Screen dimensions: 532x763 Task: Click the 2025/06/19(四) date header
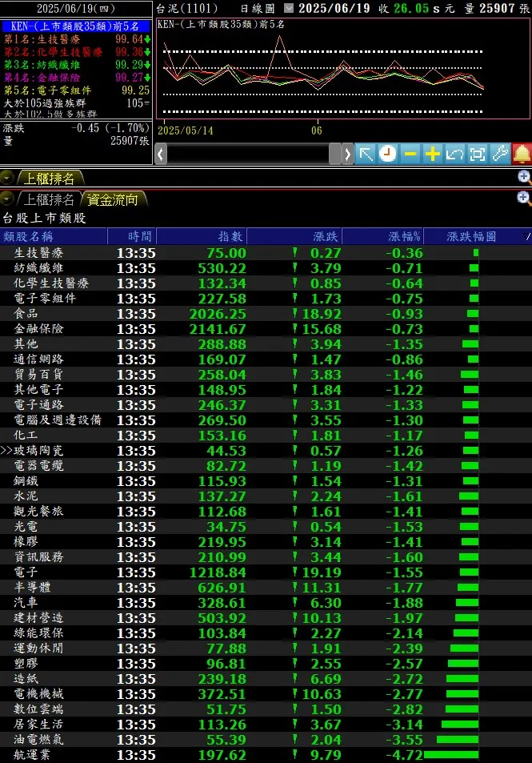click(x=76, y=8)
